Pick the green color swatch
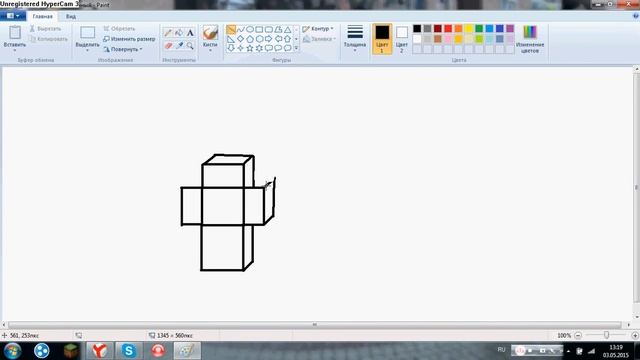640x360 pixels. [x=479, y=29]
